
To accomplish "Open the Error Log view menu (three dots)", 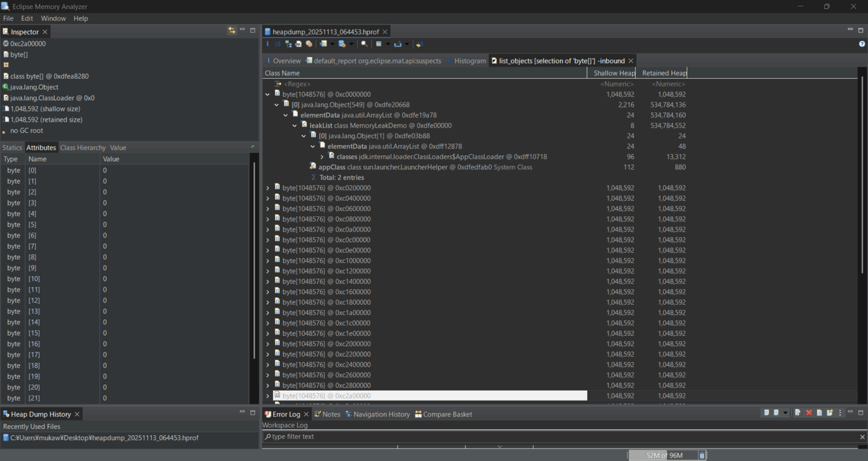I will click(x=840, y=413).
